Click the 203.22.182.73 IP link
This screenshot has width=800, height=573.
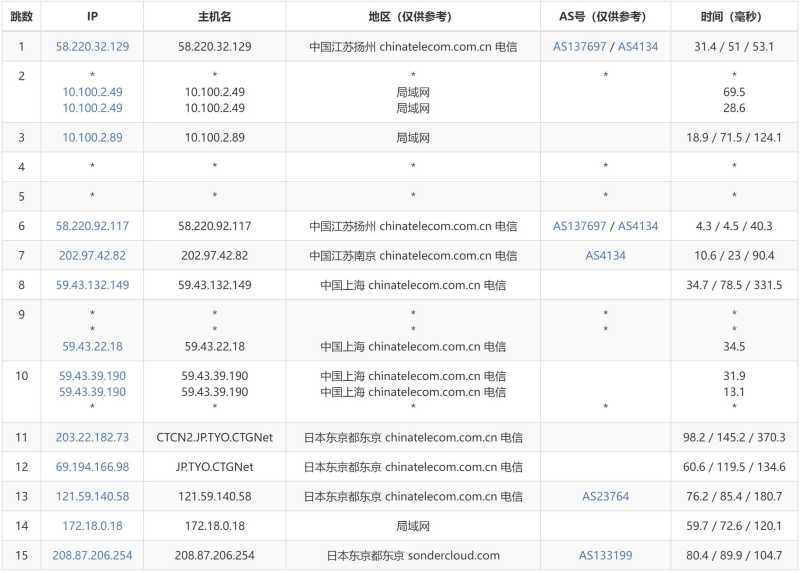92,437
